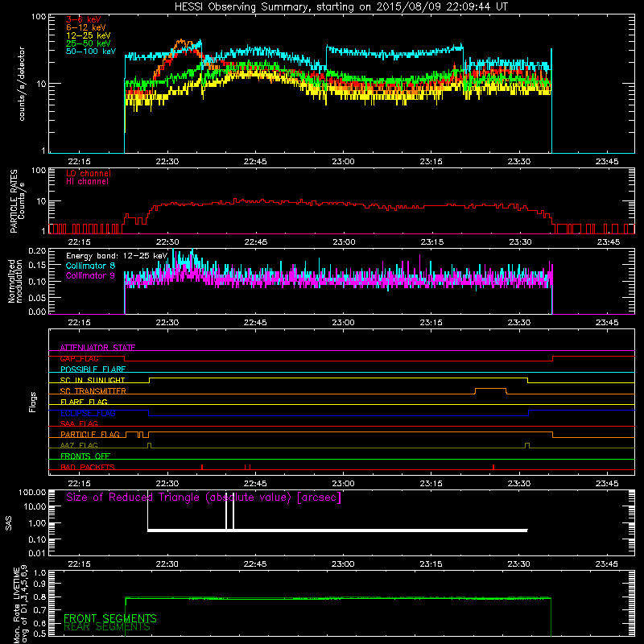Image resolution: width=644 pixels, height=644 pixels.
Task: Select the 'Collimator 9' legend entry
Action: point(90,275)
